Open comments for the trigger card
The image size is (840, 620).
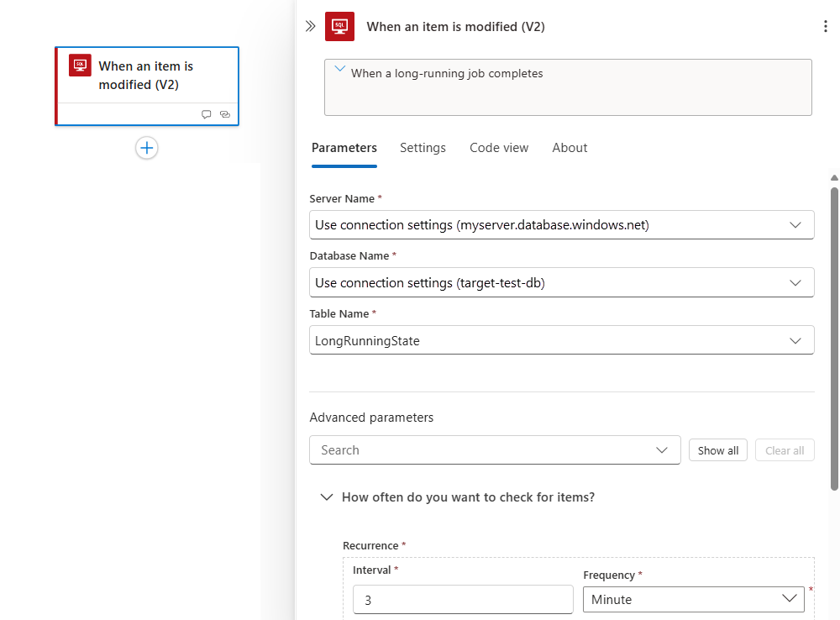(x=206, y=114)
